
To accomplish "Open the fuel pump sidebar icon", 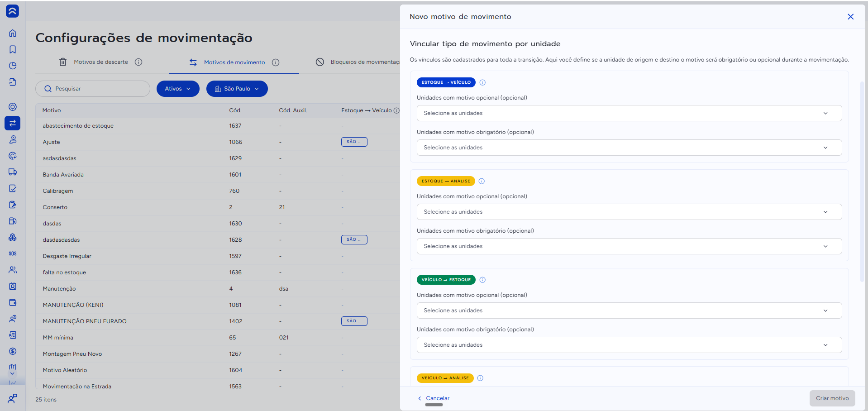I will point(13,221).
